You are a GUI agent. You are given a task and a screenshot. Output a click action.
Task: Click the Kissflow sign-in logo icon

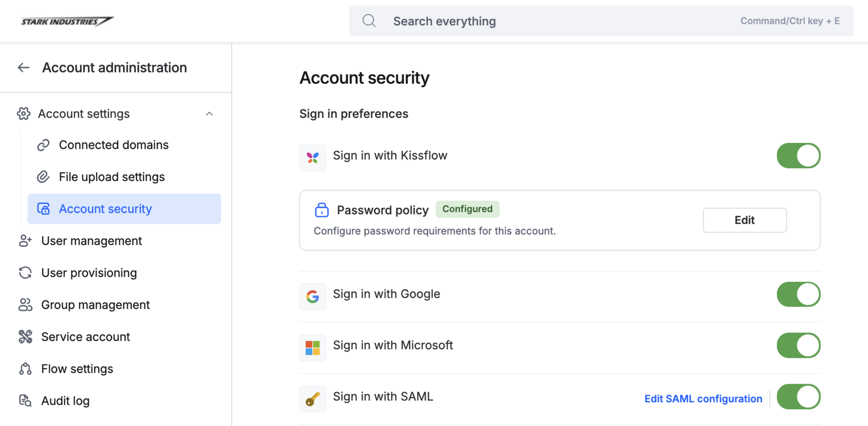click(313, 158)
